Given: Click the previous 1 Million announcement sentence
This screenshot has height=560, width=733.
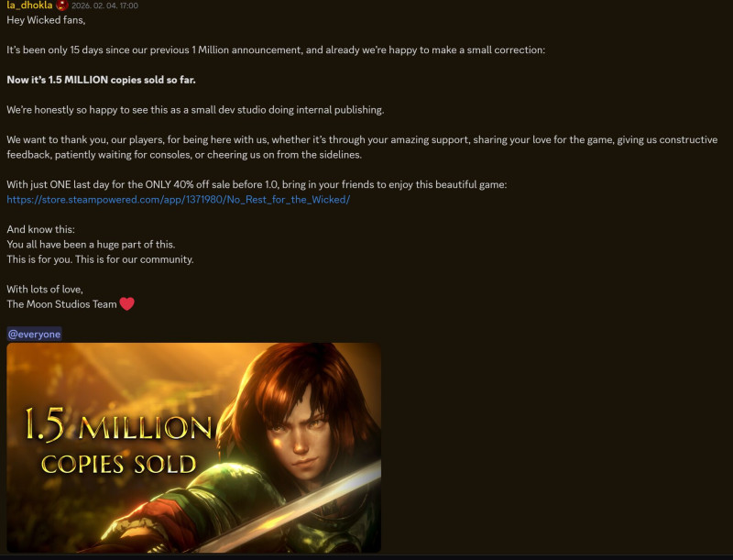Looking at the screenshot, I should point(276,50).
